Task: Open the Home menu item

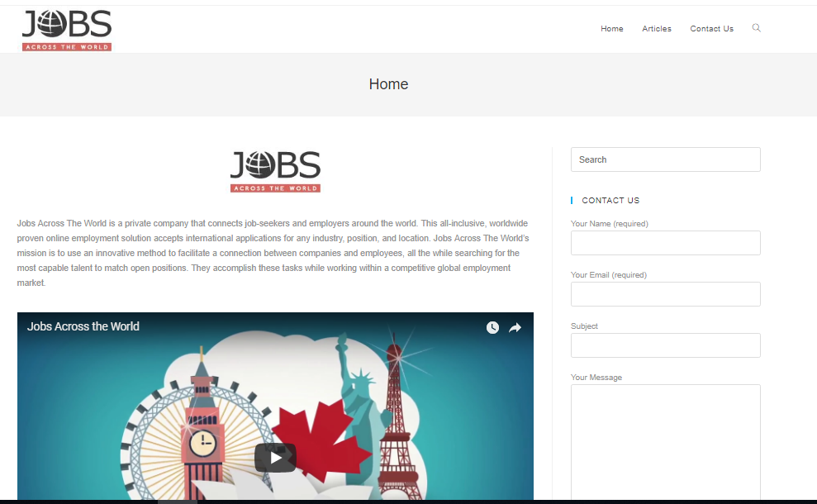Action: tap(611, 29)
